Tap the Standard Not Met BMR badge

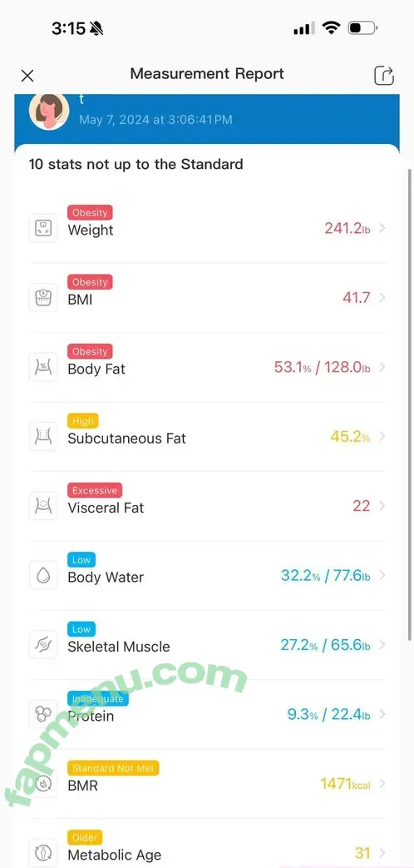tap(113, 768)
